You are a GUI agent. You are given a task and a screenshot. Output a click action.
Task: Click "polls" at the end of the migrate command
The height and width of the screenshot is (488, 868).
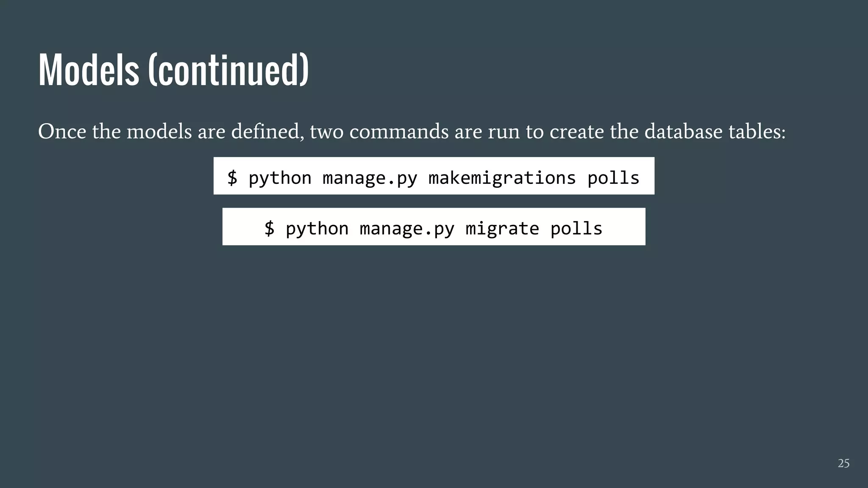tap(576, 229)
